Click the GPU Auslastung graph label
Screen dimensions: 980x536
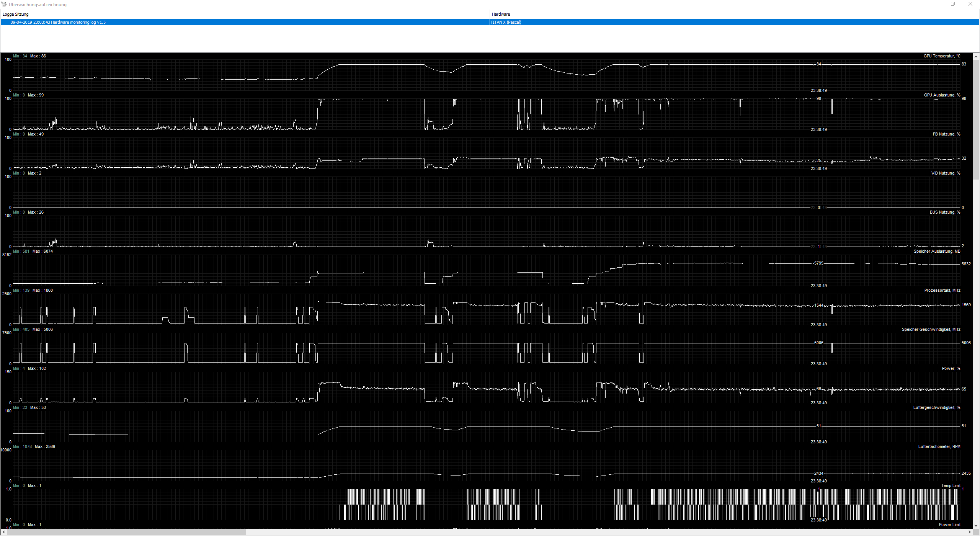[942, 95]
